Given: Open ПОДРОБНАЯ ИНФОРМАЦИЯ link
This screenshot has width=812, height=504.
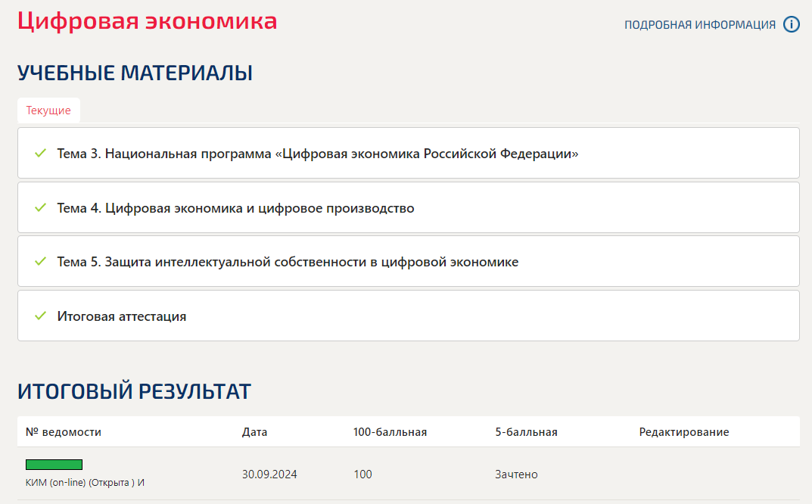Looking at the screenshot, I should point(700,25).
